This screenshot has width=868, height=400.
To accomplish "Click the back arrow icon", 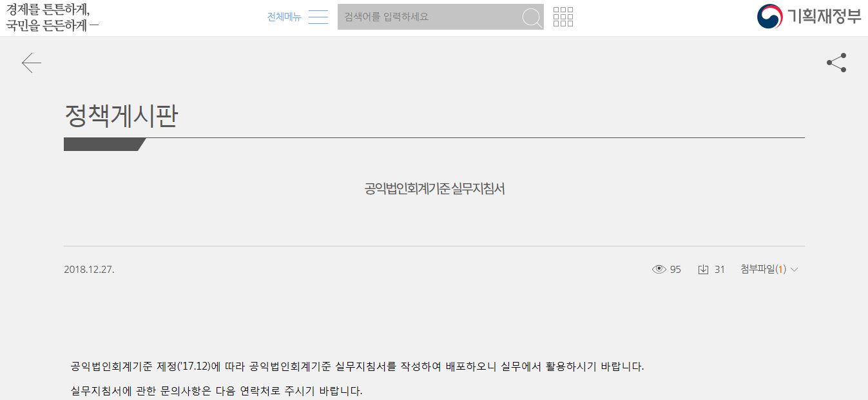I will click(x=31, y=63).
